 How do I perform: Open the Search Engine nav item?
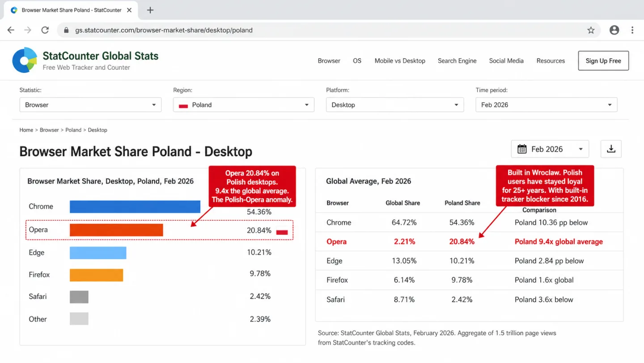click(457, 61)
